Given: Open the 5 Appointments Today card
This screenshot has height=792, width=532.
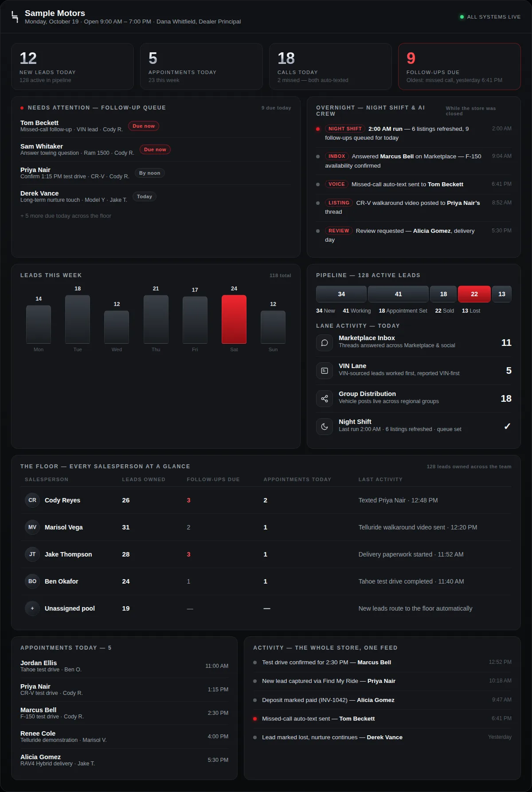Looking at the screenshot, I should [201, 67].
